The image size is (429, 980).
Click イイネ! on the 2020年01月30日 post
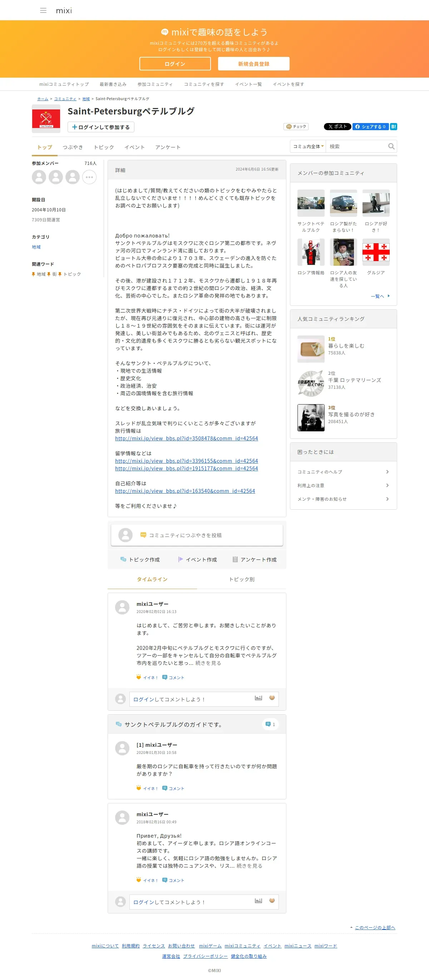pyautogui.click(x=147, y=788)
